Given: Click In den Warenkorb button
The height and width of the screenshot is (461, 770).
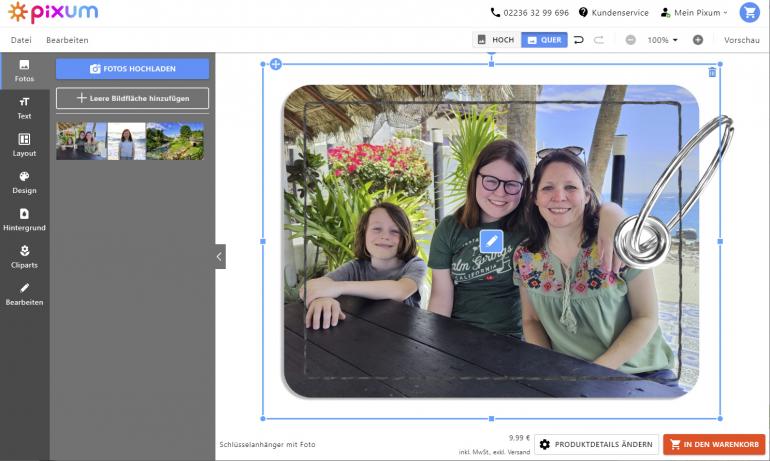Looking at the screenshot, I should point(713,445).
